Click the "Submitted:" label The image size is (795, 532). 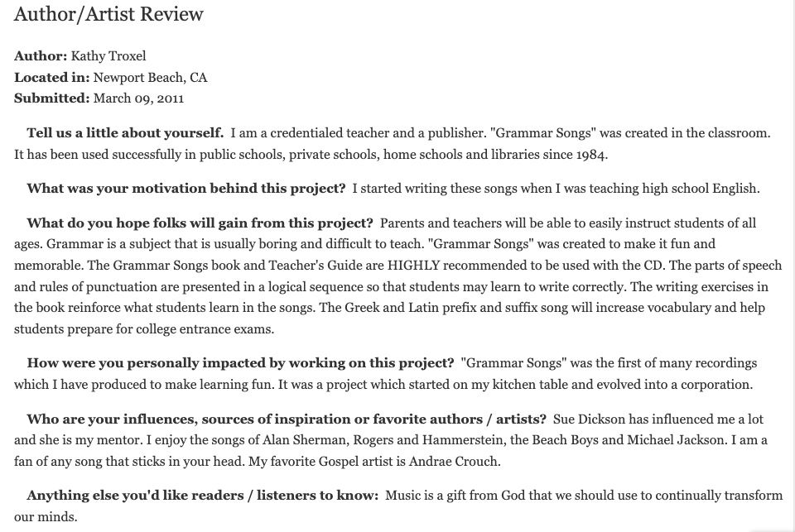coord(51,98)
